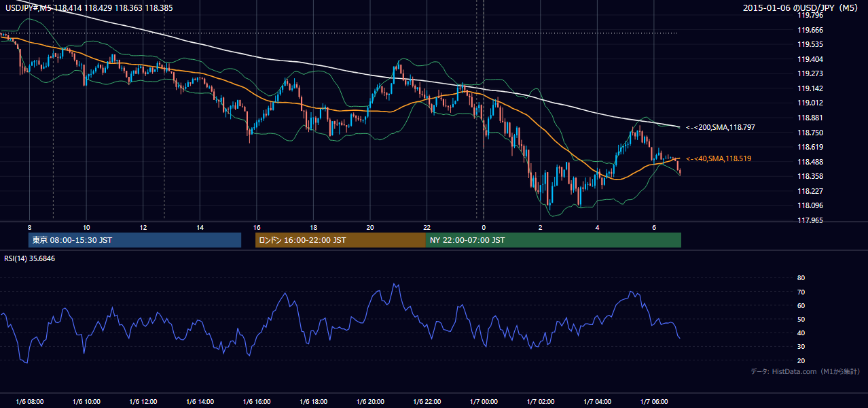The width and height of the screenshot is (868, 408).
Task: Click the 118.750 price axis label
Action: click(x=809, y=133)
